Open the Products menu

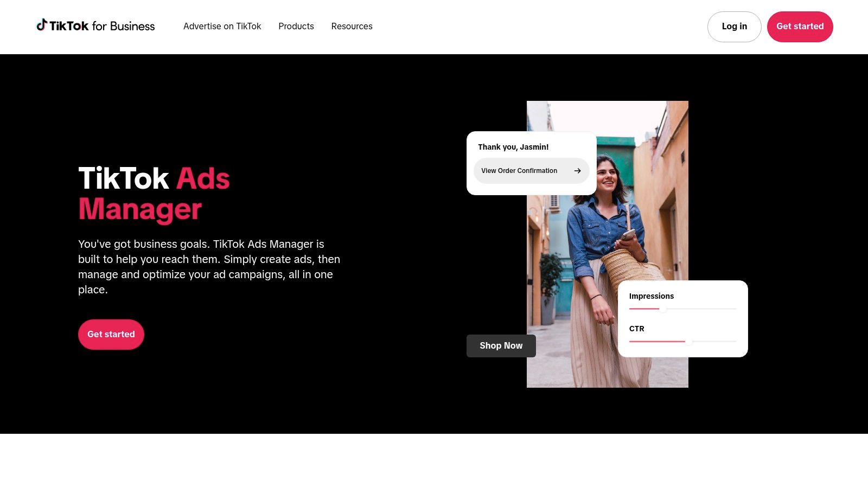click(296, 26)
